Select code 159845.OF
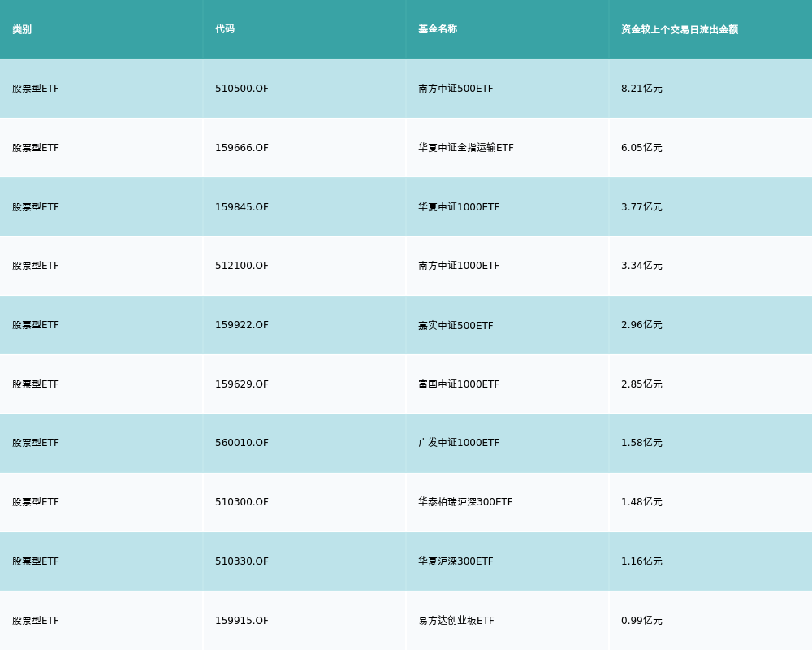 (x=242, y=207)
